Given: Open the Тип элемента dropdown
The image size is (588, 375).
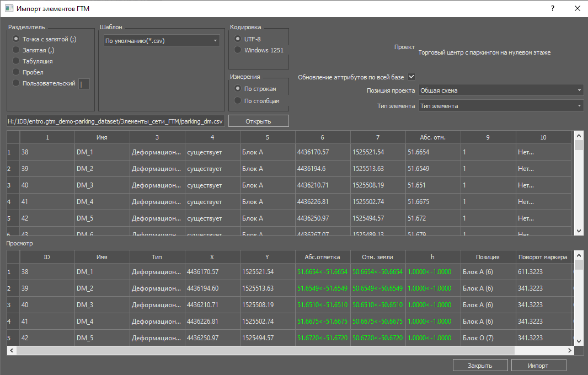Looking at the screenshot, I should tap(501, 106).
